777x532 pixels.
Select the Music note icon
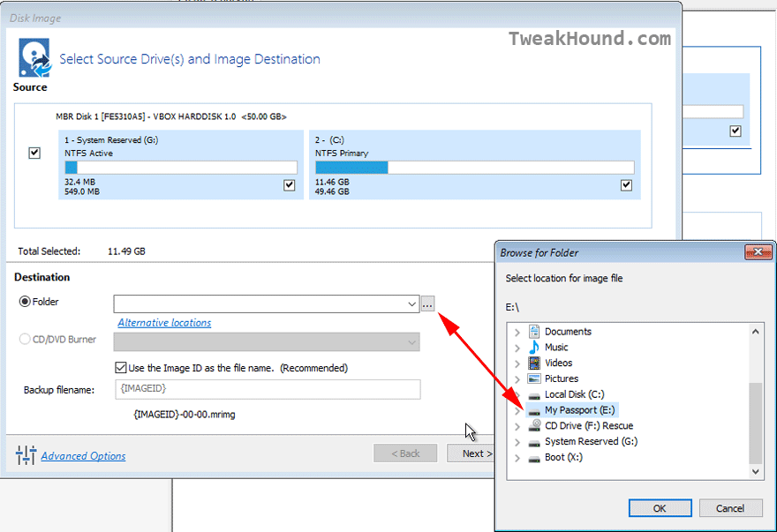533,348
